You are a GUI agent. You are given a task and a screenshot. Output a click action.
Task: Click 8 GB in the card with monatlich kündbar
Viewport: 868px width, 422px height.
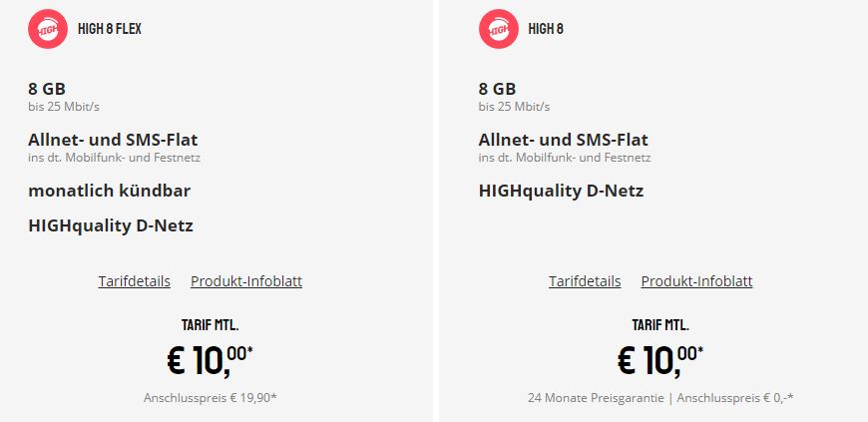point(47,89)
